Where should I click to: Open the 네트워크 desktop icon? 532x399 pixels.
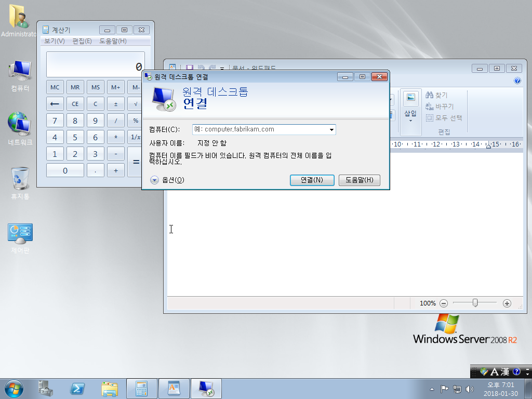[x=20, y=128]
